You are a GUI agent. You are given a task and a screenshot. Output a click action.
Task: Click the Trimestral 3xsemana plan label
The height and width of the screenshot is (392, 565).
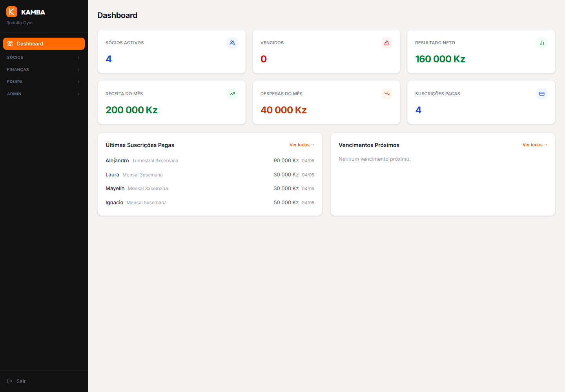(x=155, y=161)
